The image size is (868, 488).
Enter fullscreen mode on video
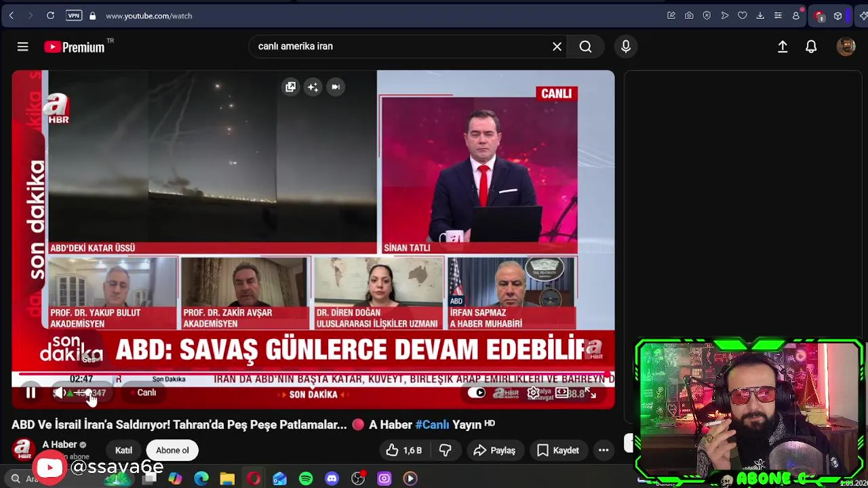point(591,392)
